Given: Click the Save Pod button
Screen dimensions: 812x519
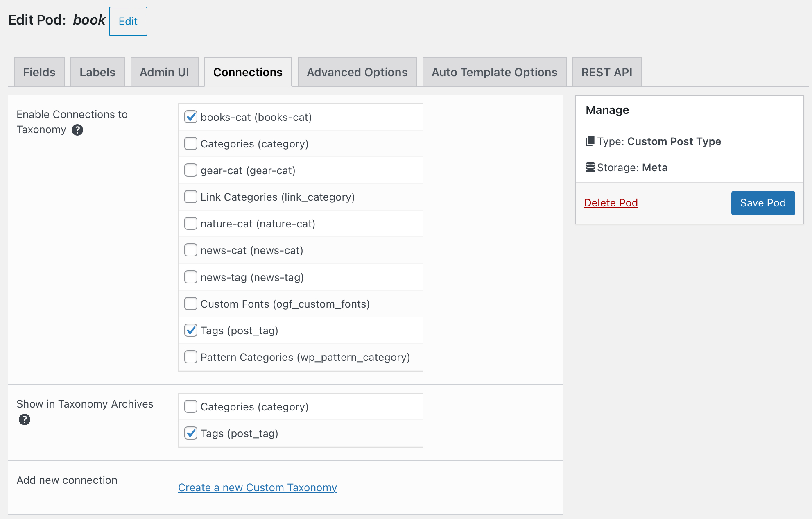Looking at the screenshot, I should tap(763, 203).
